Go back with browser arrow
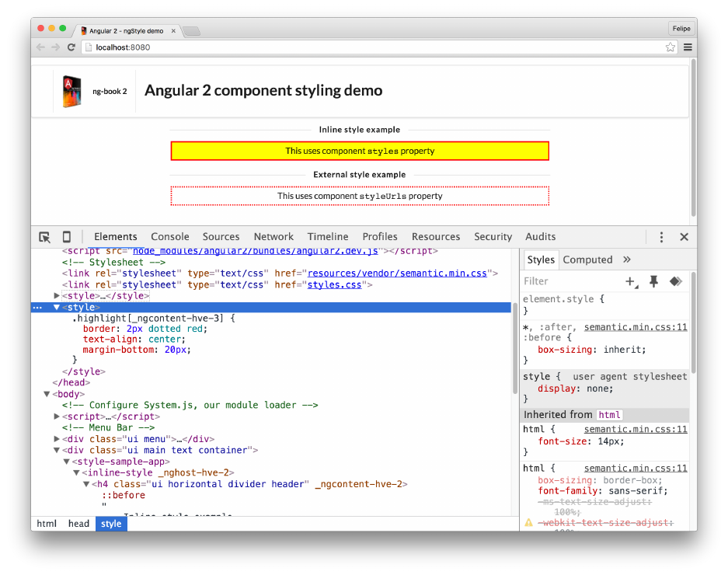728x575 pixels. pos(40,47)
